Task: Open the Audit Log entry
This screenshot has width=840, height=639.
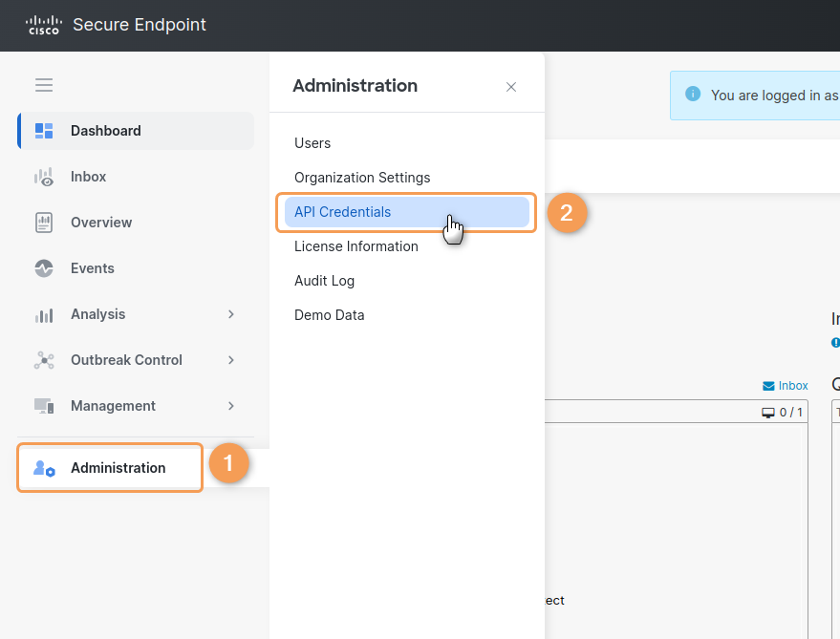Action: 324,281
